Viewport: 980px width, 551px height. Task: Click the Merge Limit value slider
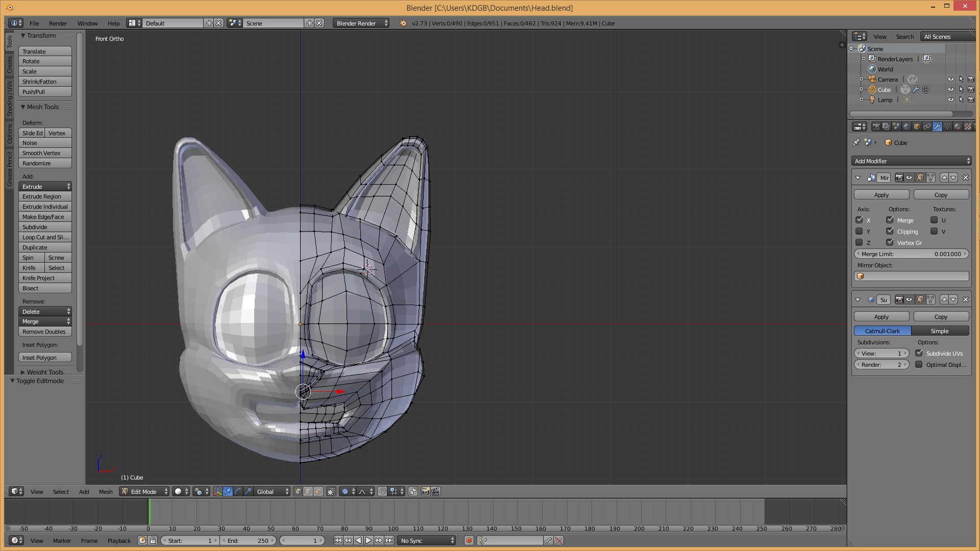tap(911, 254)
